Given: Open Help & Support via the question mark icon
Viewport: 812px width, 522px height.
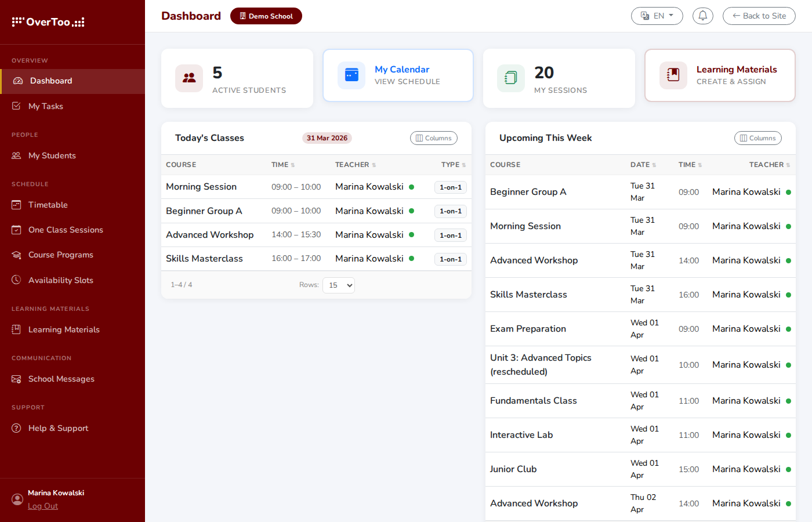Looking at the screenshot, I should (16, 428).
